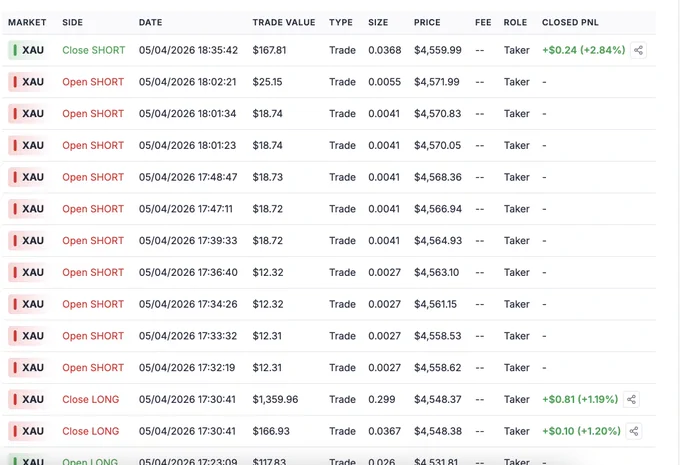
Task: Sort by the MARKET column header
Action: [x=27, y=23]
